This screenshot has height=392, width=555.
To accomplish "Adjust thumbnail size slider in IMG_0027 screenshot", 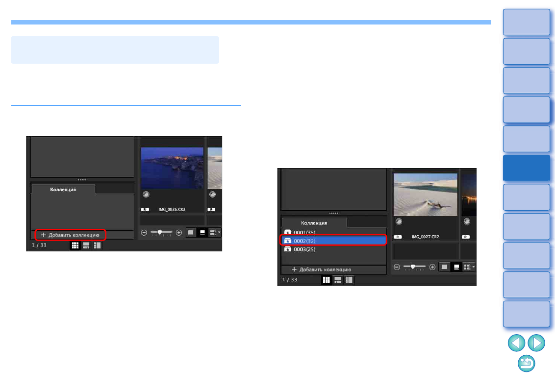I will click(414, 267).
